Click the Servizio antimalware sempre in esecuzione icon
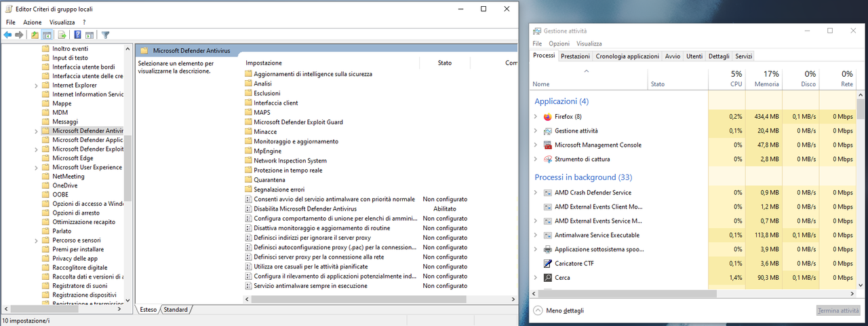The height and width of the screenshot is (326, 868). 248,286
